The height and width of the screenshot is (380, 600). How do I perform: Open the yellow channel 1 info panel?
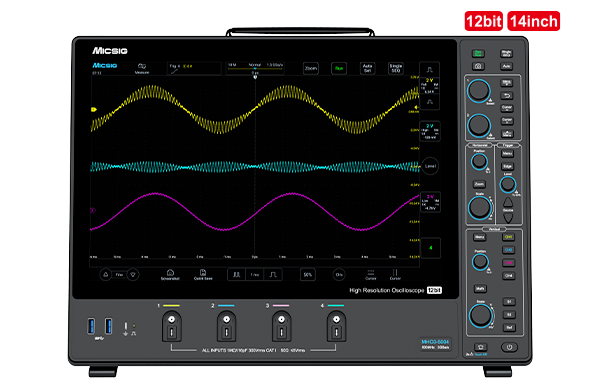(430, 86)
